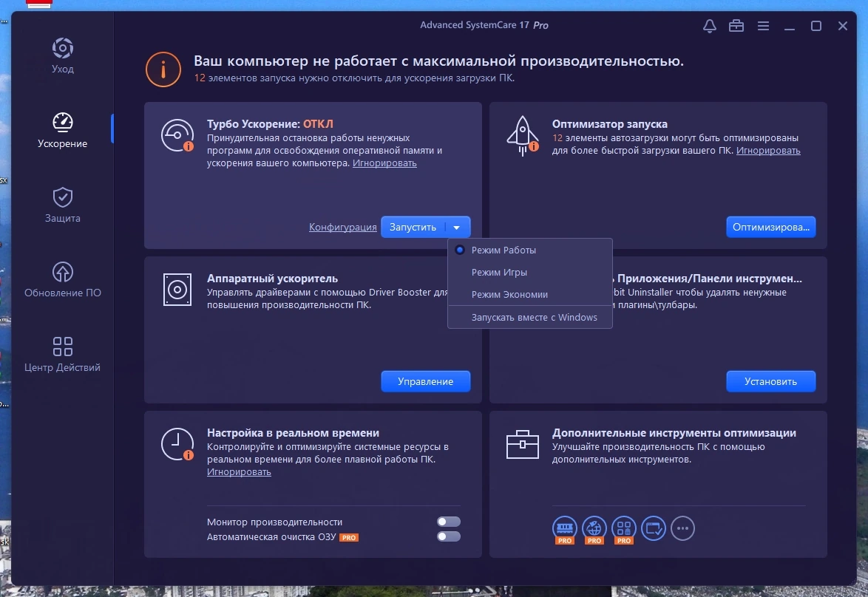Image resolution: width=868 pixels, height=597 pixels.
Task: Click Дополнительные инструменты оптимизации heading
Action: pyautogui.click(x=674, y=433)
